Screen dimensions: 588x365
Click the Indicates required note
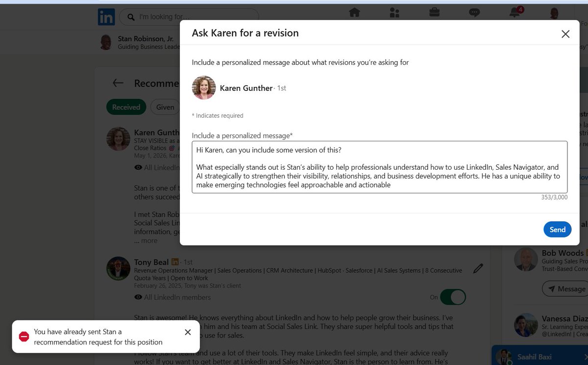pos(218,116)
